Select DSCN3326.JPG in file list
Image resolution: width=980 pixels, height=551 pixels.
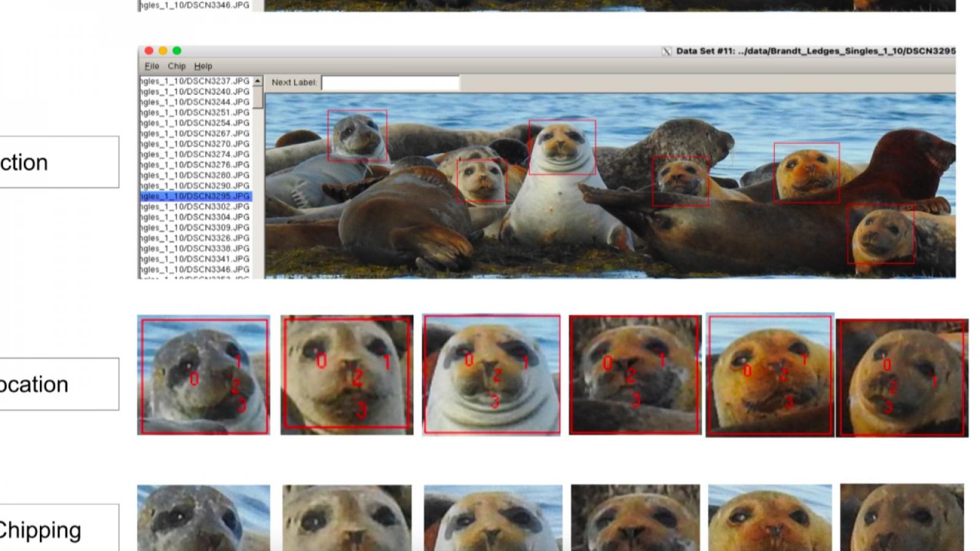195,238
